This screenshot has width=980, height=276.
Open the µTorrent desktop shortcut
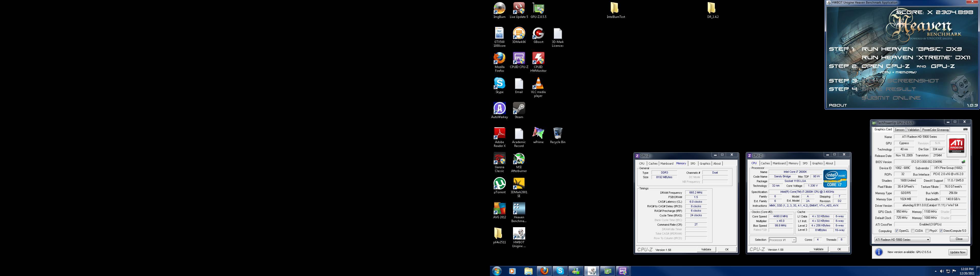click(499, 186)
